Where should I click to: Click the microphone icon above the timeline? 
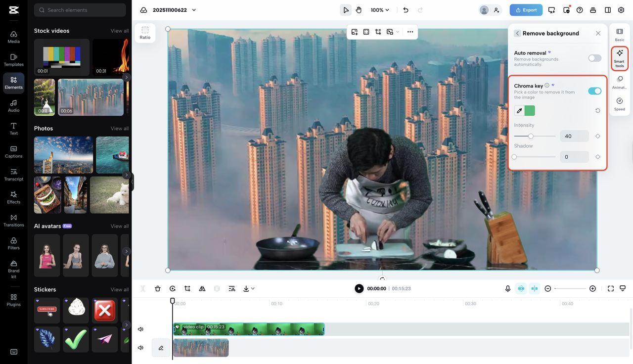507,288
